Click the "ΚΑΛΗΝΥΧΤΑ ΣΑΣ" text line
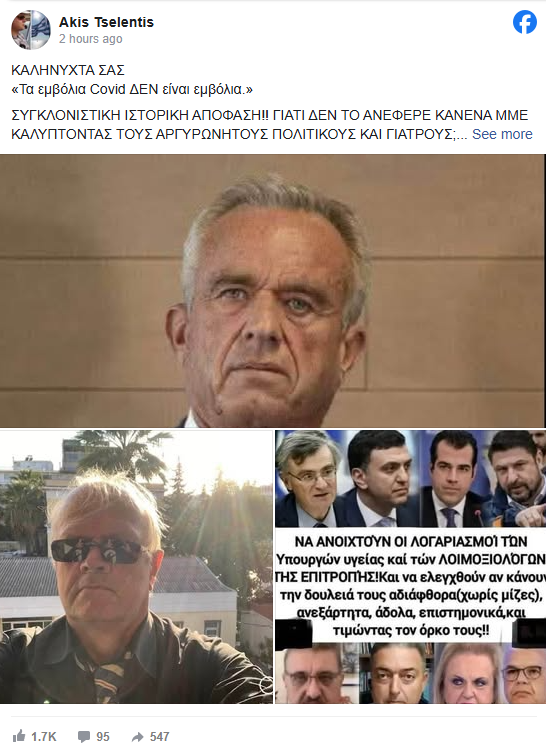The height and width of the screenshot is (753, 546). 68,70
